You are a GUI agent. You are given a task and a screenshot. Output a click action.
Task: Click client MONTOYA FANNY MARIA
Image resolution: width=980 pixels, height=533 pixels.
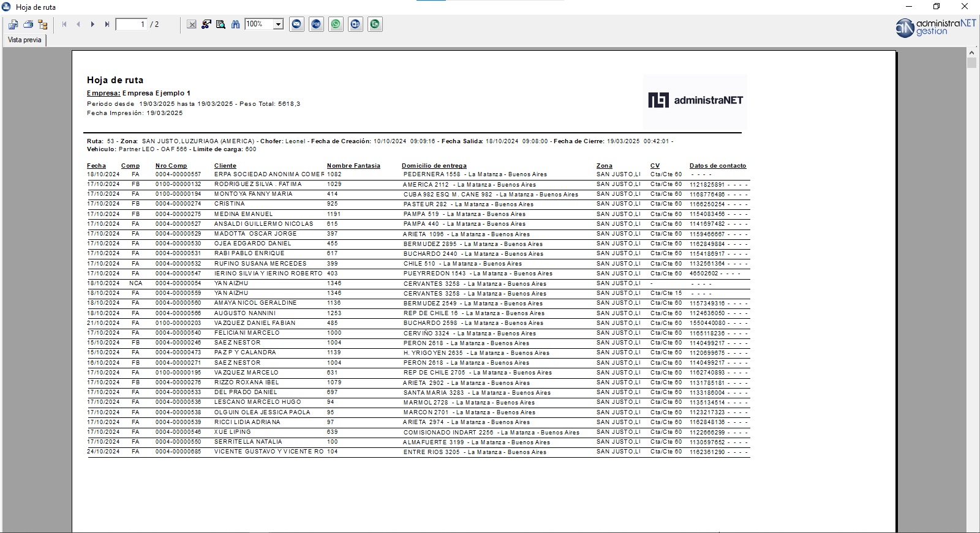(253, 194)
